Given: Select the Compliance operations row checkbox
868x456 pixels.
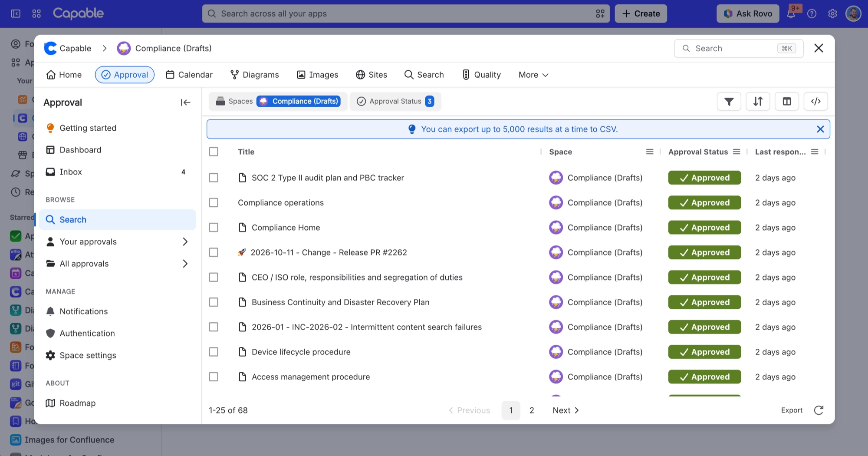Looking at the screenshot, I should point(214,203).
